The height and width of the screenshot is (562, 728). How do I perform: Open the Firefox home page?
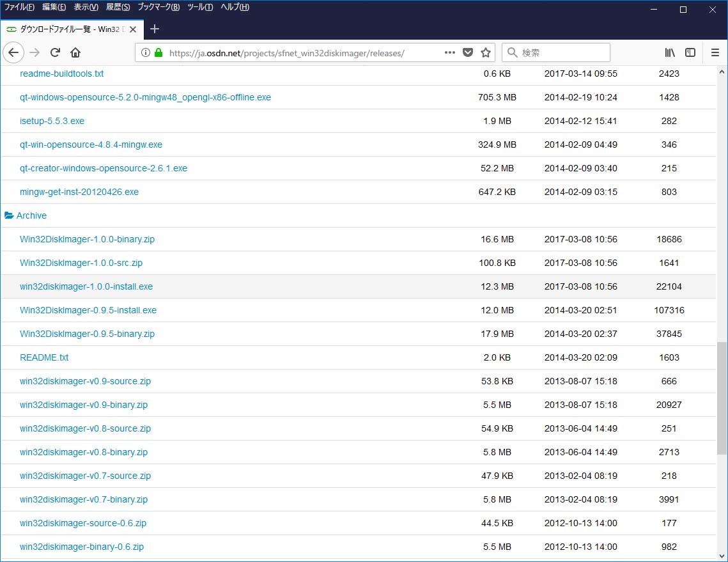[75, 52]
